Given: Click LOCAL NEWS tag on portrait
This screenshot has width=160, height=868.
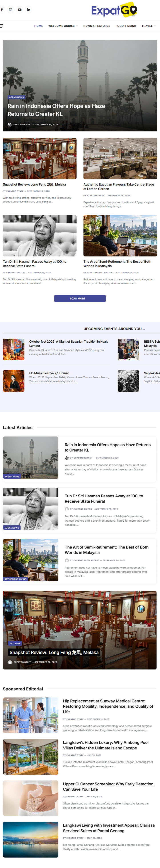Looking at the screenshot, I should pos(12,528).
